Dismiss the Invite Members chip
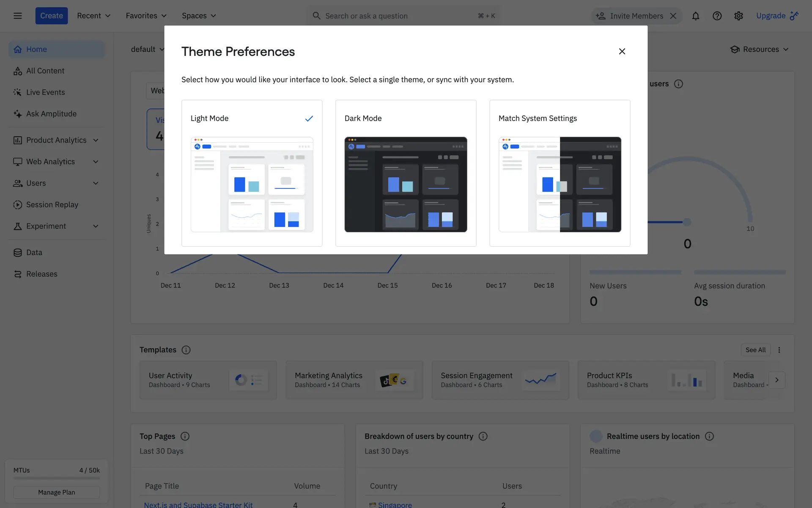The width and height of the screenshot is (812, 508). click(x=673, y=16)
